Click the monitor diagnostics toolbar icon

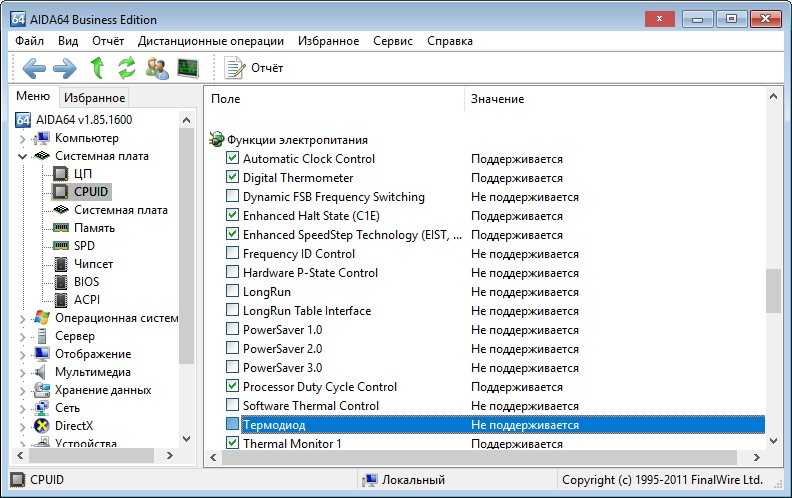coord(188,68)
